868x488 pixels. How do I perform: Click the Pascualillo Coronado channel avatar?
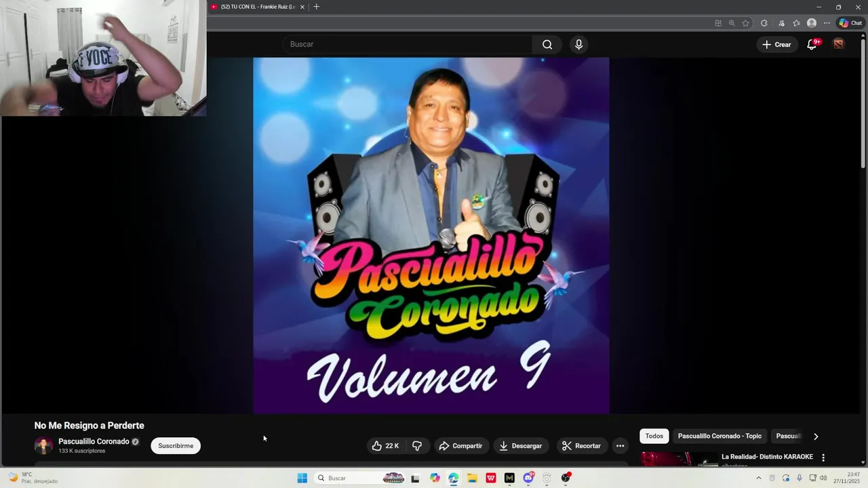tap(43, 446)
